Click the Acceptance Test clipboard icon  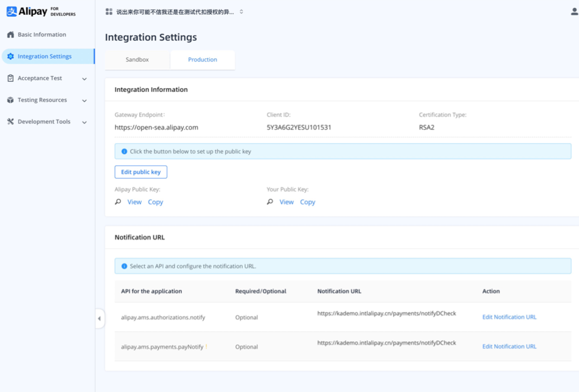point(9,78)
